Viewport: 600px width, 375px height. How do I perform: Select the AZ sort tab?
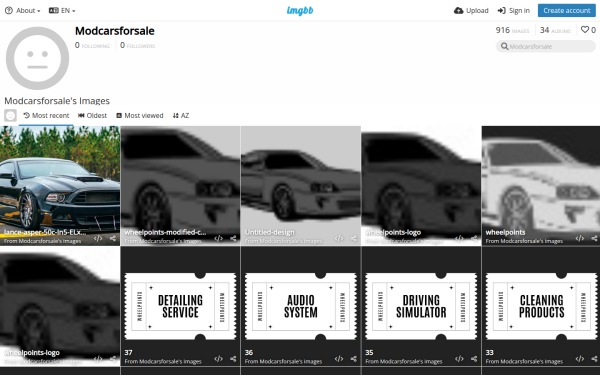pyautogui.click(x=181, y=116)
